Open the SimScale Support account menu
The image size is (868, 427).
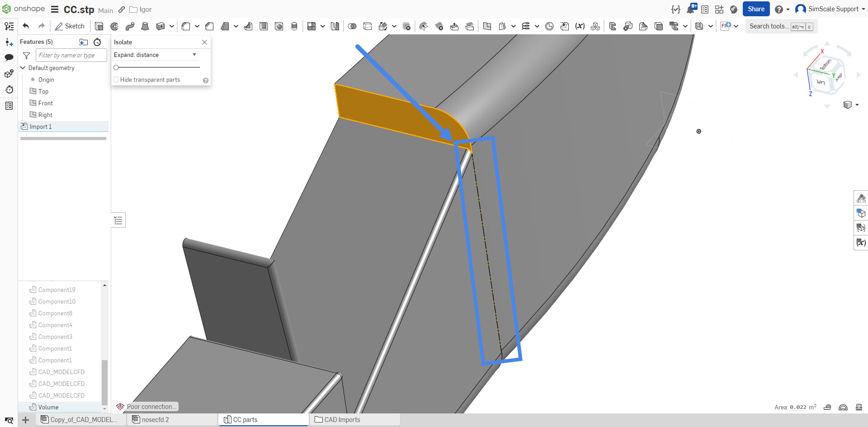coord(830,9)
